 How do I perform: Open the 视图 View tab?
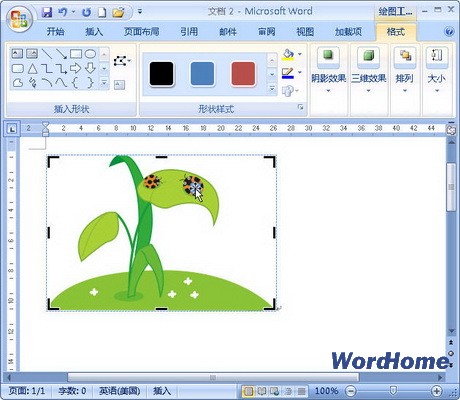(305, 32)
